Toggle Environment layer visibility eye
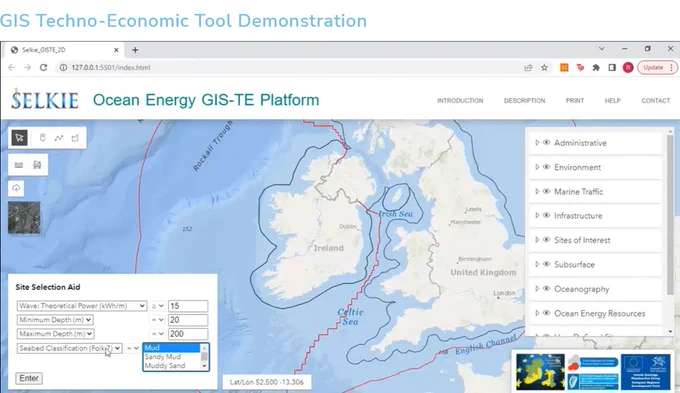680x393 pixels. (x=546, y=167)
